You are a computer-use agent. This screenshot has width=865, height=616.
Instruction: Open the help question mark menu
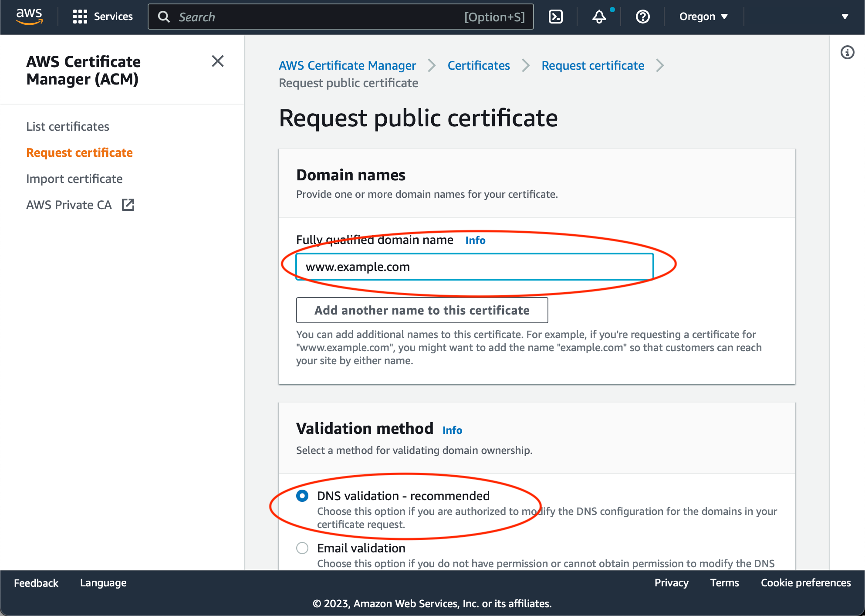click(643, 17)
